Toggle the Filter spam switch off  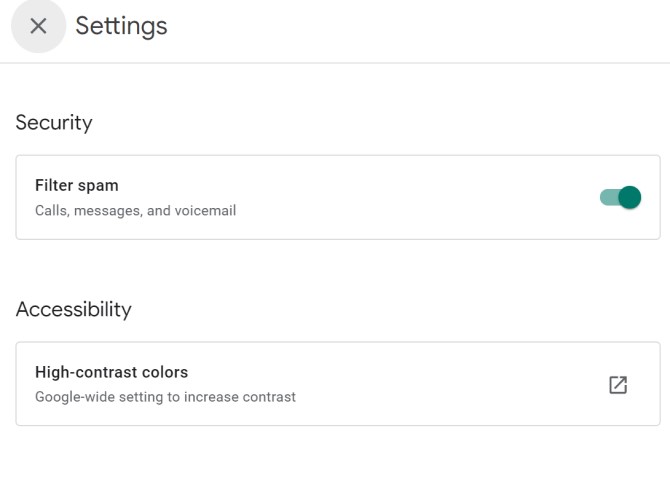(x=620, y=197)
